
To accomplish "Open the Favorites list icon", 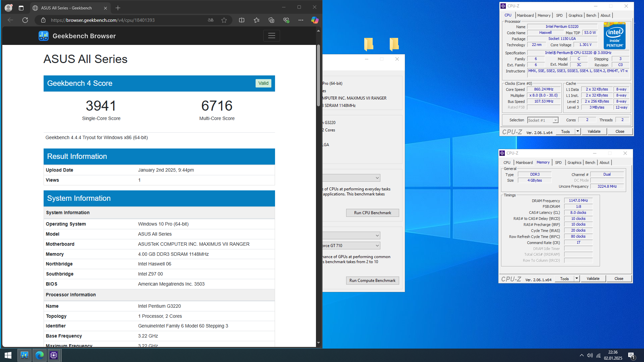I will [257, 20].
